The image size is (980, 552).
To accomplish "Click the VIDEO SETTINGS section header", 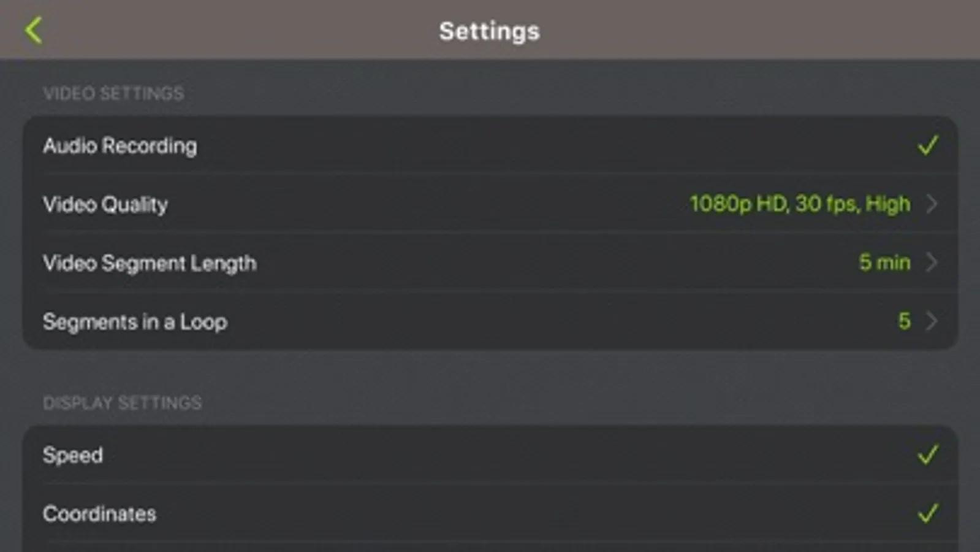I will click(x=113, y=93).
